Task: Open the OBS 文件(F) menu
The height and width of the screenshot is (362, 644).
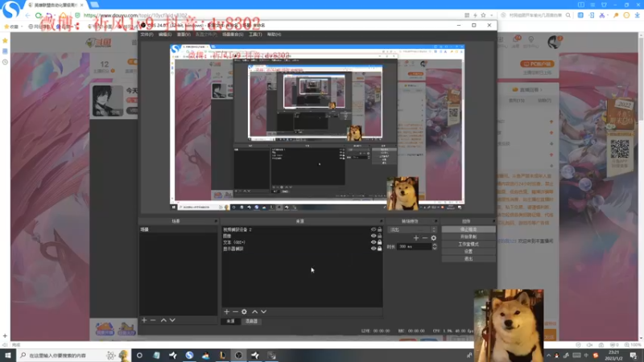Action: click(x=147, y=35)
